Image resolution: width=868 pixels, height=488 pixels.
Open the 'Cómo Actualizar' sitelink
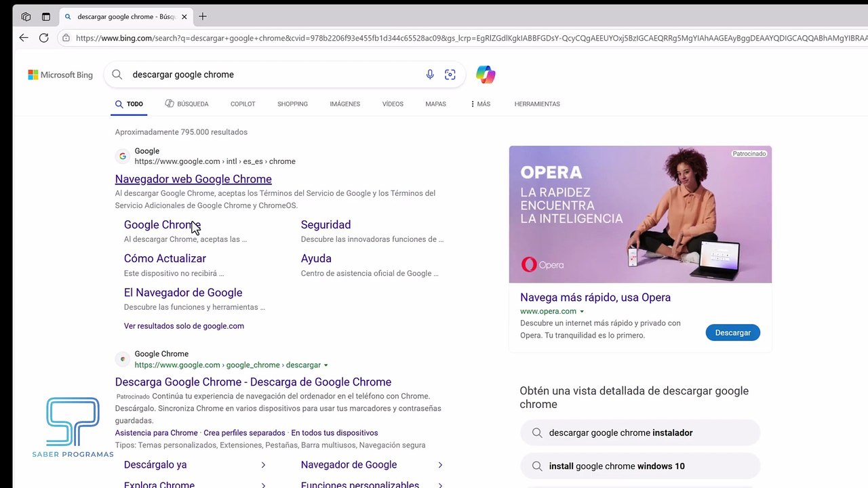[165, 258]
